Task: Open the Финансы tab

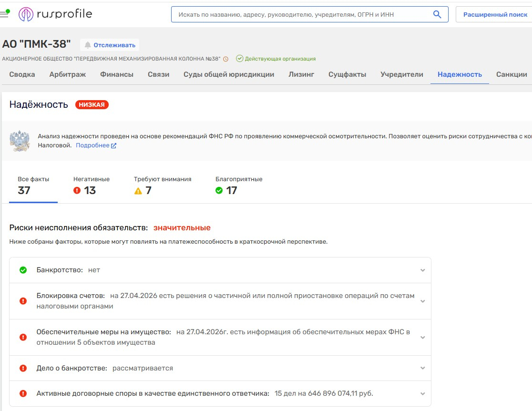Action: pos(117,74)
